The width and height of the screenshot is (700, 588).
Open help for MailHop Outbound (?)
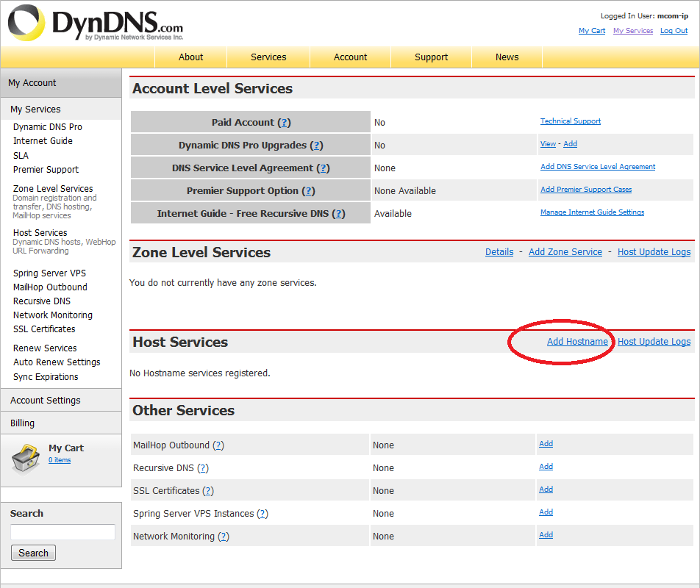[x=218, y=445]
